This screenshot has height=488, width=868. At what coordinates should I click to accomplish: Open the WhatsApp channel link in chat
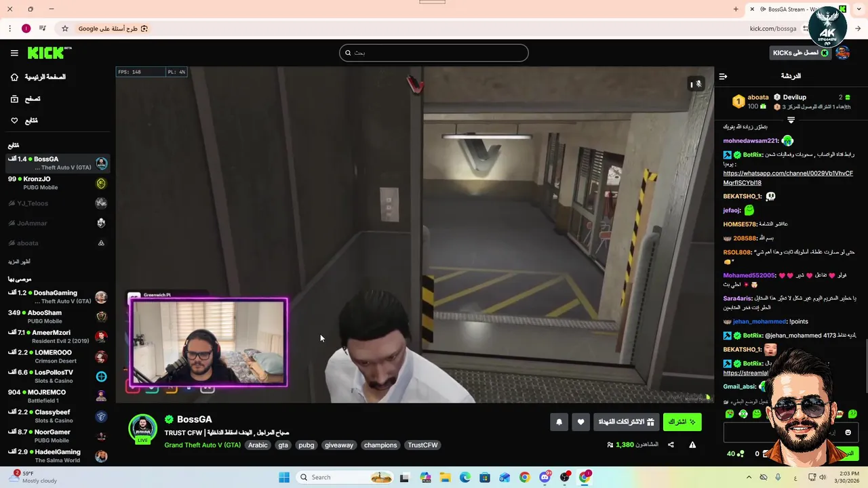coord(788,178)
